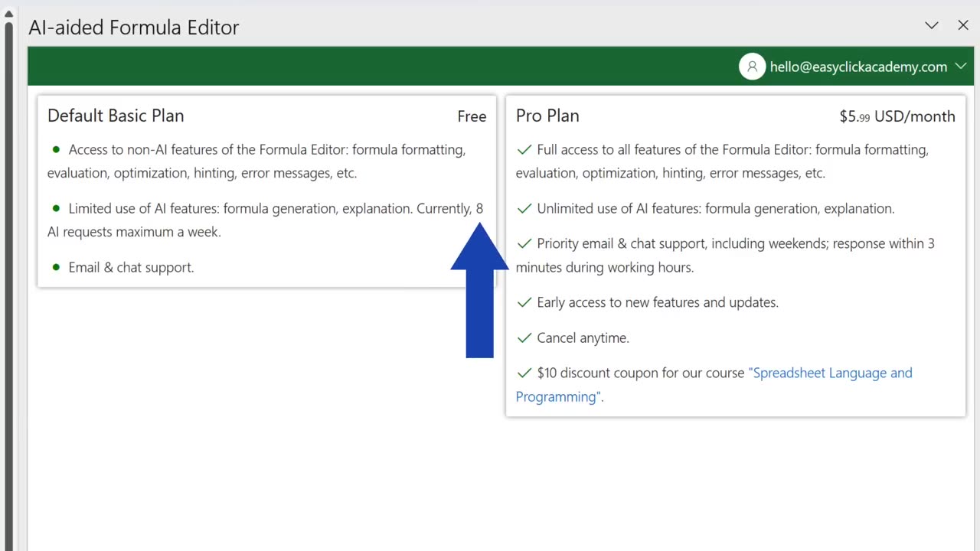Open the "Spreadsheet Language and Programming" link
Image resolution: width=980 pixels, height=551 pixels.
831,373
